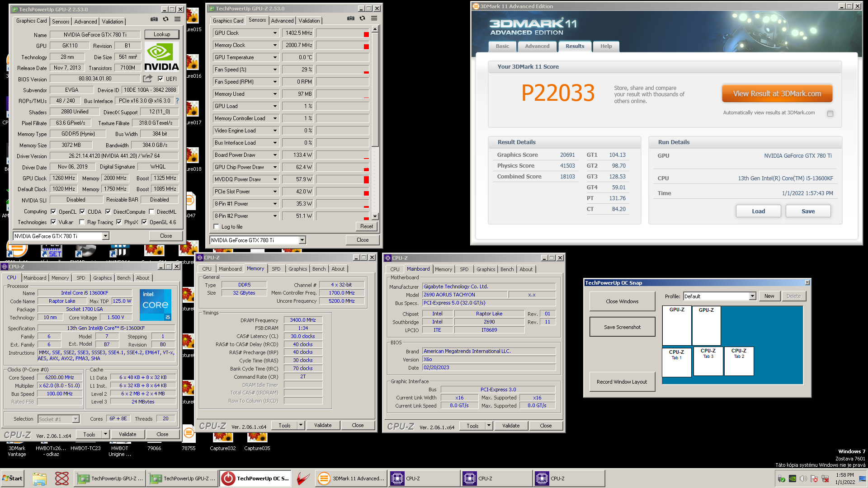868x488 pixels.
Task: Click CPU-Z Tab 3 thumbnail in OC Snap layout
Action: (708, 361)
